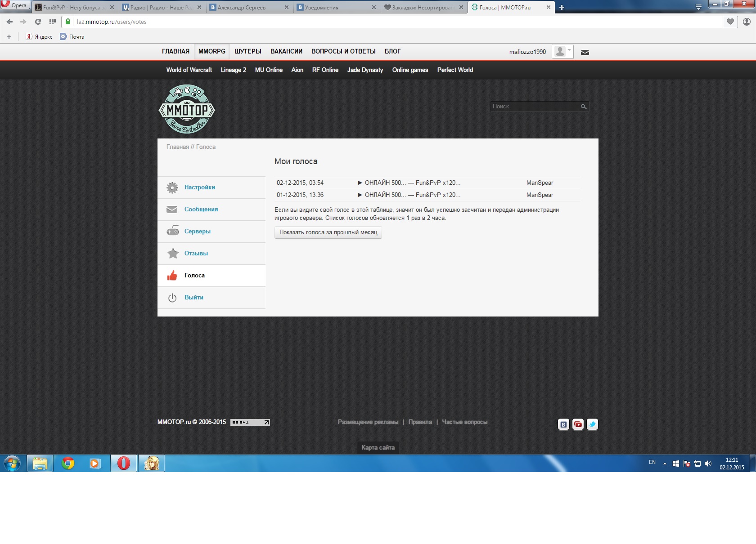
Task: Open Google Chrome from the taskbar
Action: tap(68, 463)
